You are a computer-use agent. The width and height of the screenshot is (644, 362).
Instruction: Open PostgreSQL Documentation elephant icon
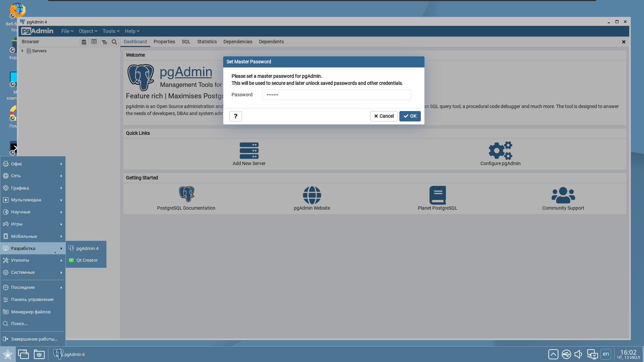click(x=186, y=194)
